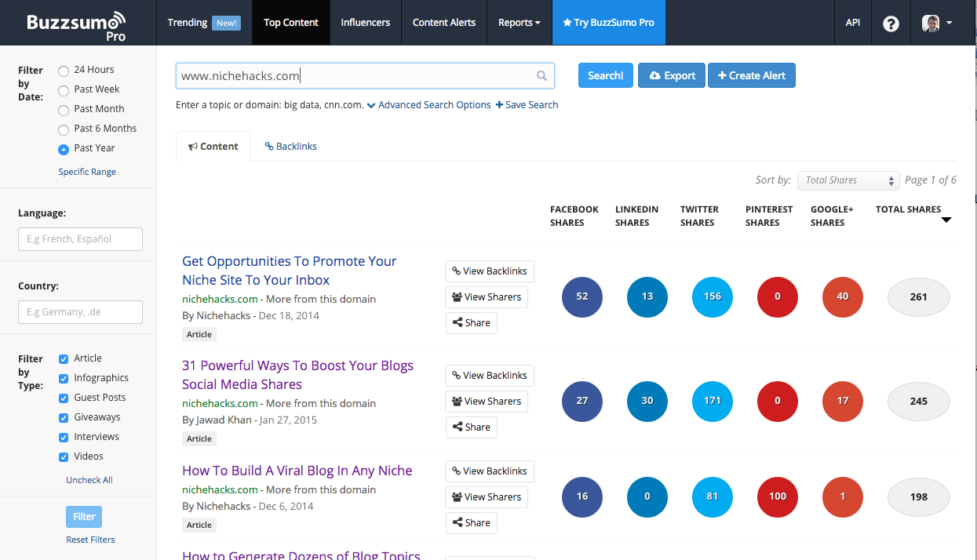The height and width of the screenshot is (560, 977).
Task: Click the Language input field
Action: (x=80, y=239)
